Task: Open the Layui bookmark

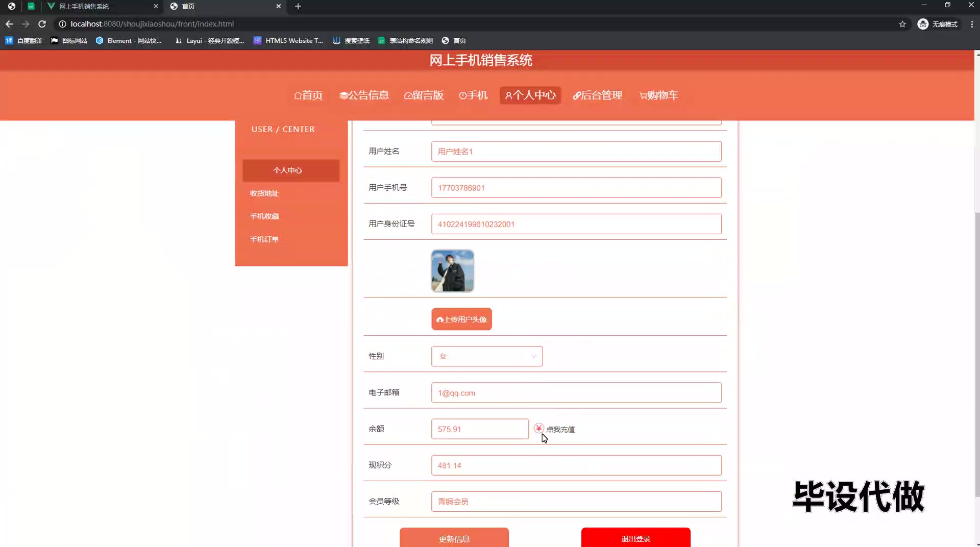Action: pyautogui.click(x=209, y=40)
